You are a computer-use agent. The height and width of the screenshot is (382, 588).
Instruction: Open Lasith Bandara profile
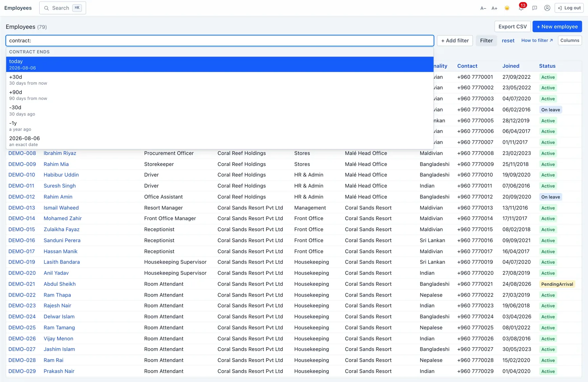(62, 262)
